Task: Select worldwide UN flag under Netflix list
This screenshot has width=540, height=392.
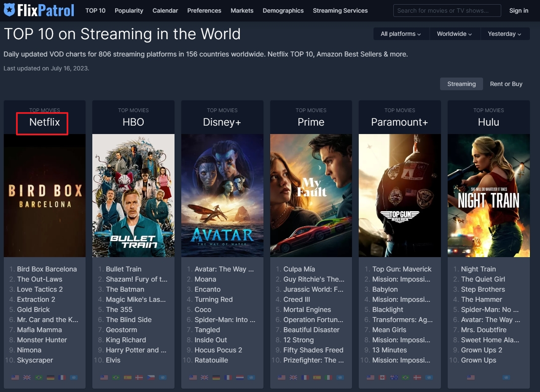Action: [74, 377]
